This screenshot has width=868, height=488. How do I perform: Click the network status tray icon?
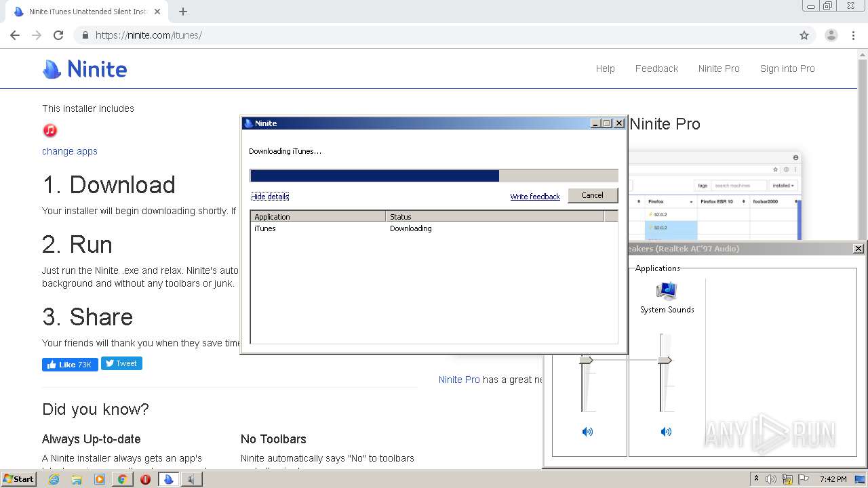pyautogui.click(x=787, y=479)
